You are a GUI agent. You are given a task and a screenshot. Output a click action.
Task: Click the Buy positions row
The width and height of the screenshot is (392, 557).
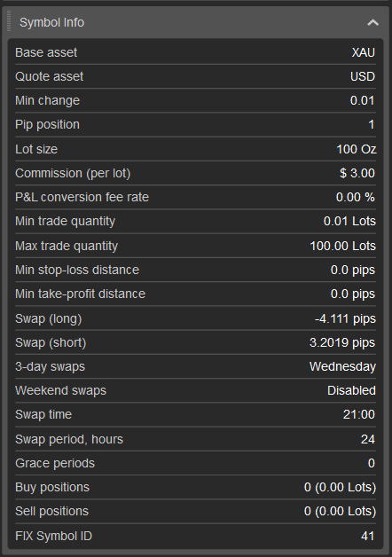pyautogui.click(x=195, y=488)
